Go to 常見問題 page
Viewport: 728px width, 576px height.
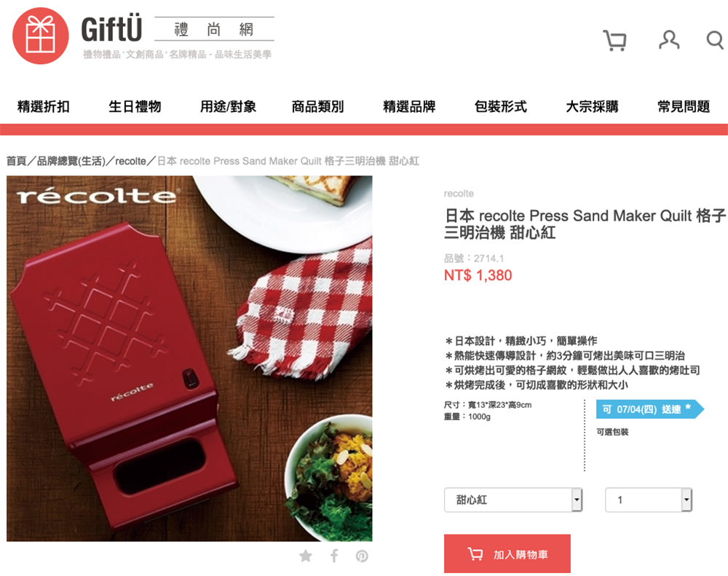click(x=684, y=106)
